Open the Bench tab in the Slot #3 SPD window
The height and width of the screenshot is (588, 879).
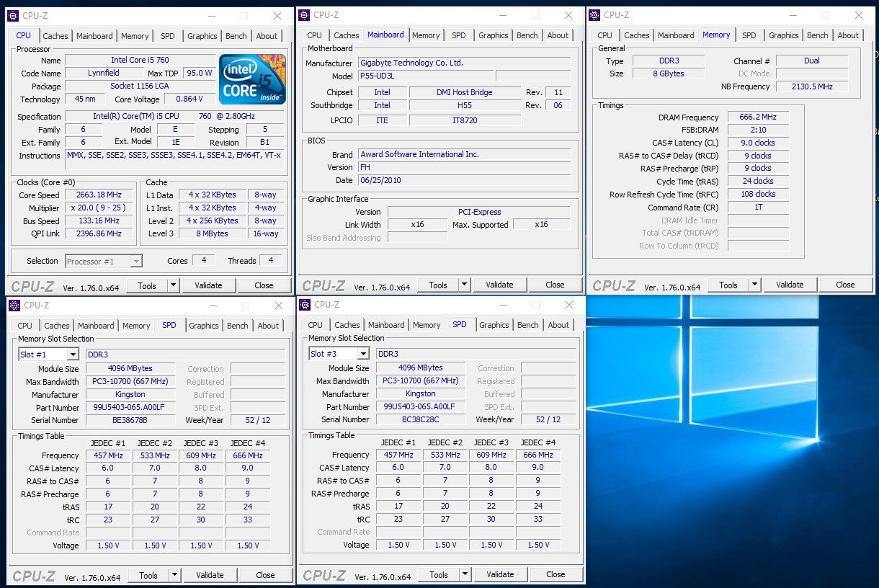pyautogui.click(x=528, y=325)
